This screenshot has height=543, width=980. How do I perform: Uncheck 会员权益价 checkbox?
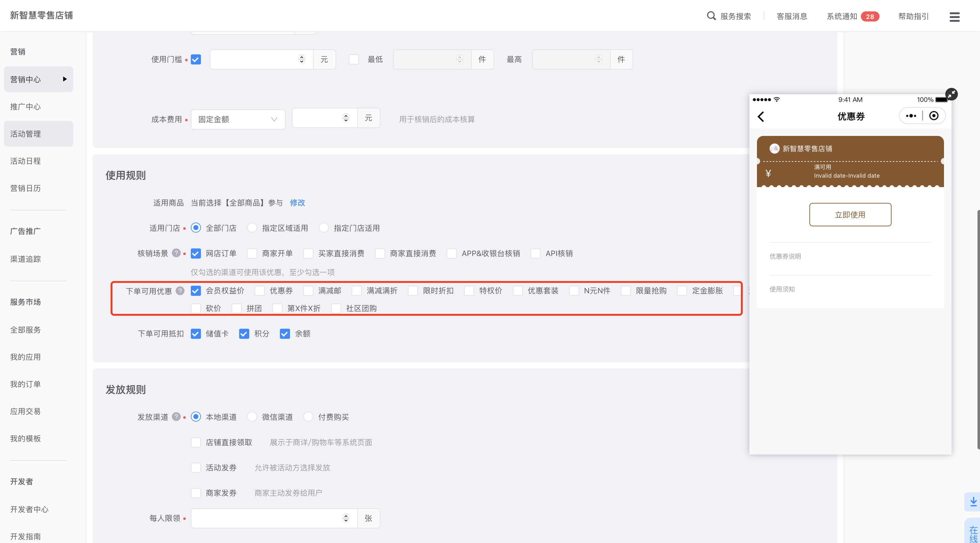[x=196, y=291]
